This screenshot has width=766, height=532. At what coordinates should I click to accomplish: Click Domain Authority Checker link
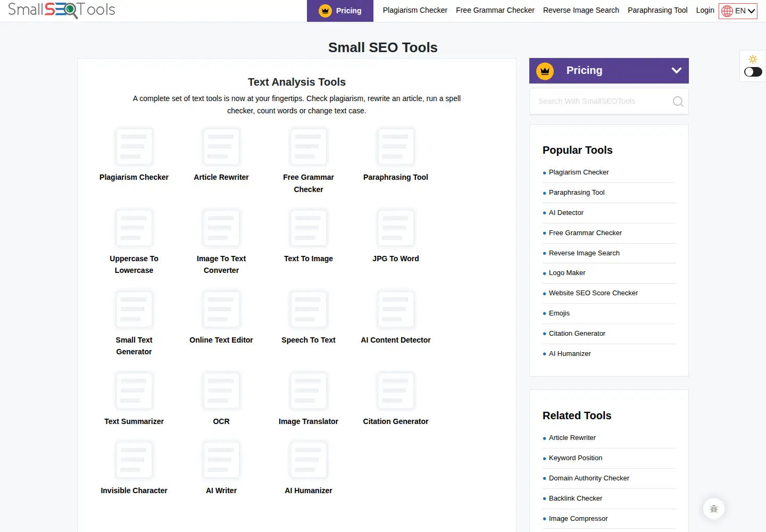(x=589, y=478)
